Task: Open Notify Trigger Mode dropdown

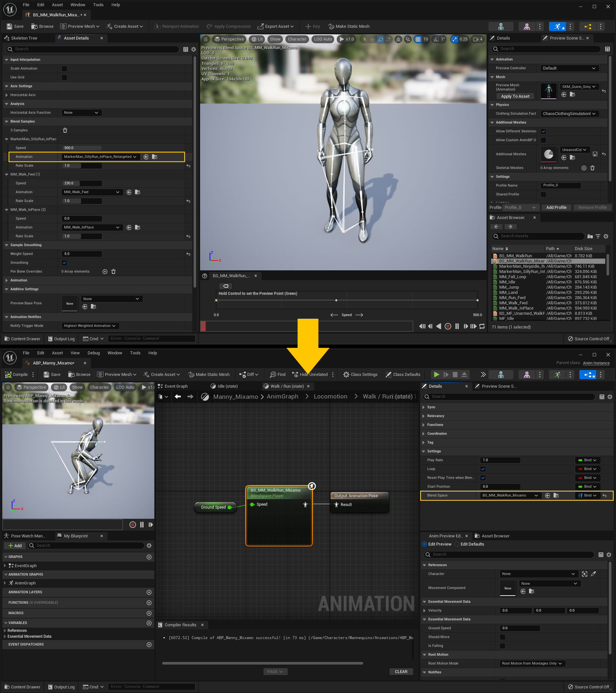Action: (90, 326)
